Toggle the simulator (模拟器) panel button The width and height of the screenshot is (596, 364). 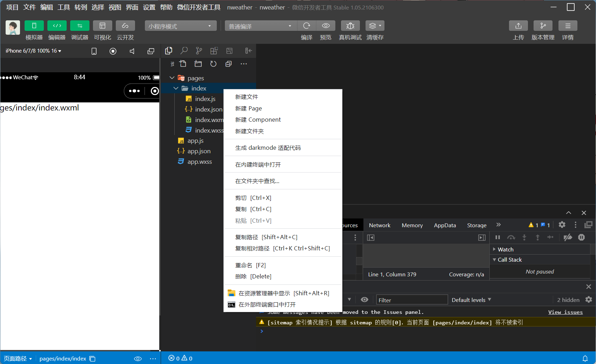[x=34, y=26]
